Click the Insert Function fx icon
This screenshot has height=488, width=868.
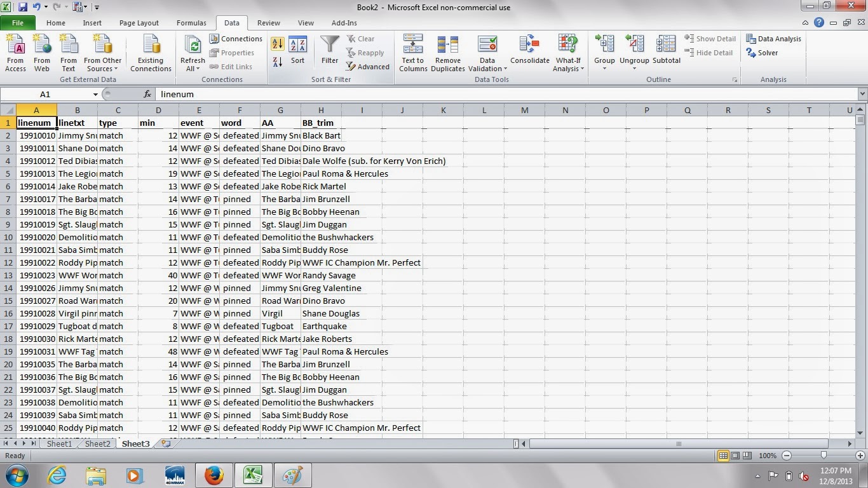(147, 94)
